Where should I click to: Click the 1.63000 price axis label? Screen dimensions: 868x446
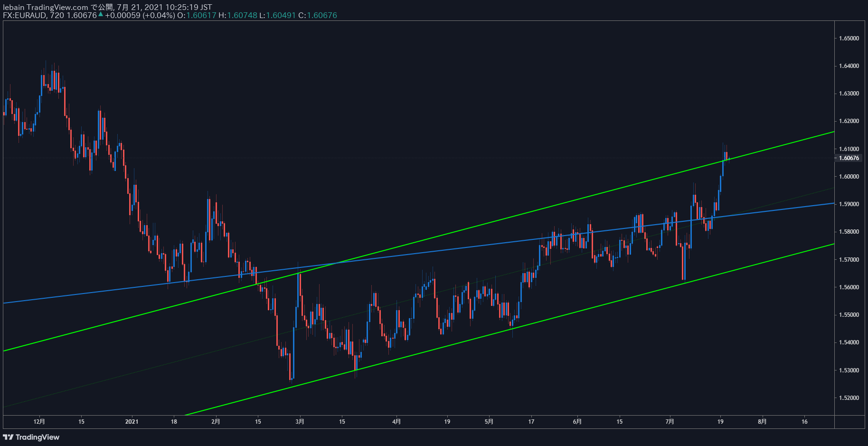click(x=849, y=94)
